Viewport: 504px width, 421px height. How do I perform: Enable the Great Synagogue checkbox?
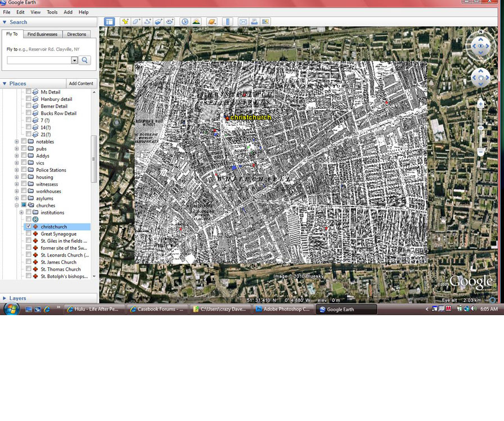[29, 234]
